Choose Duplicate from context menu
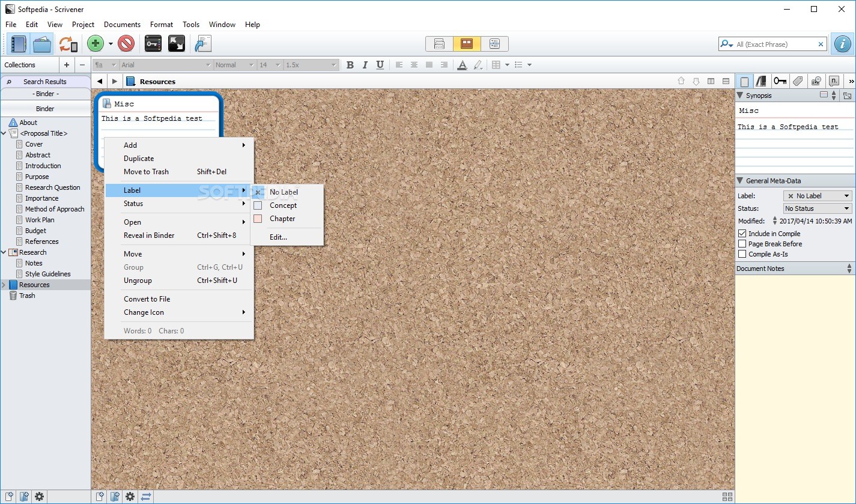856x504 pixels. coord(179,159)
